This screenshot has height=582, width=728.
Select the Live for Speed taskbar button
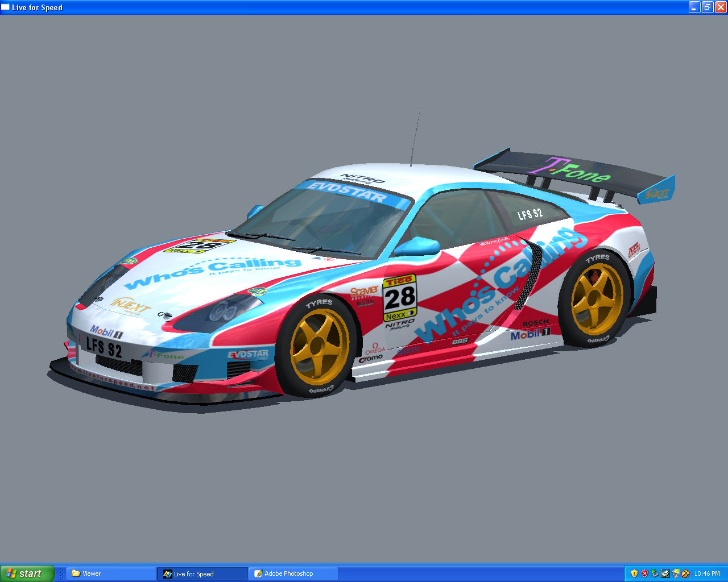click(x=202, y=573)
